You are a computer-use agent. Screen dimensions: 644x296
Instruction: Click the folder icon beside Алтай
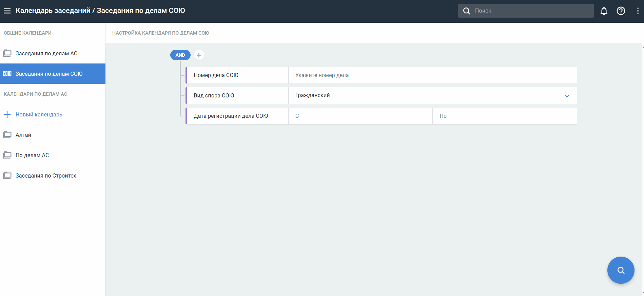(x=7, y=135)
